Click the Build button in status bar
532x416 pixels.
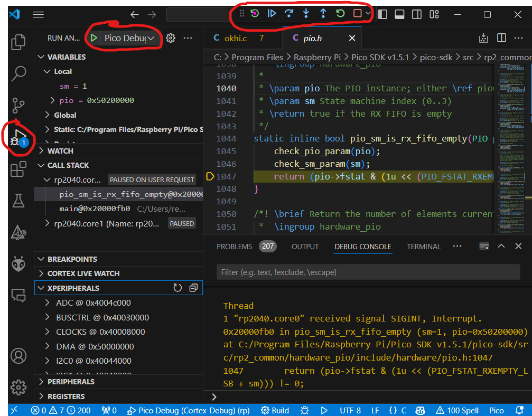tap(275, 411)
